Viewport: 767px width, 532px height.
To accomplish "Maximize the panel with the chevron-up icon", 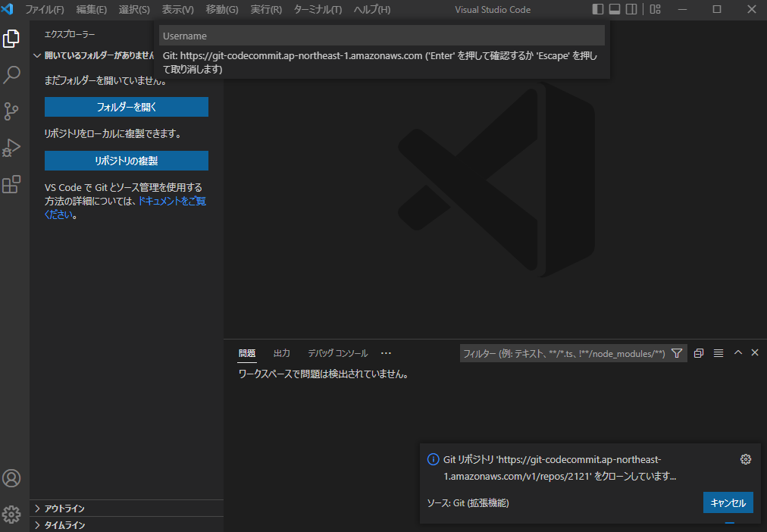I will [738, 353].
